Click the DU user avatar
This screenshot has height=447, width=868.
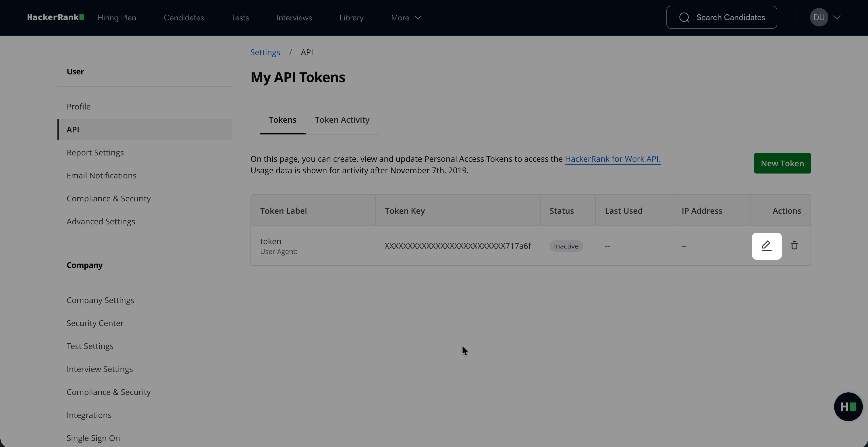pos(819,18)
